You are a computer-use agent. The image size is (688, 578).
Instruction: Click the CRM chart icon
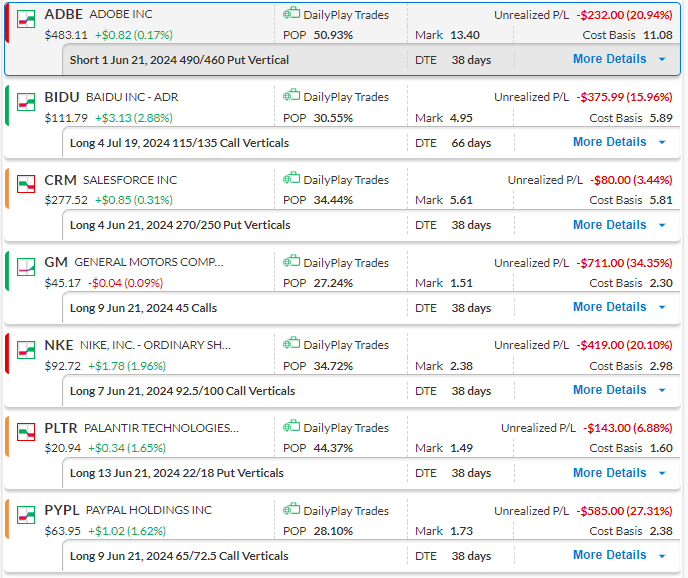(26, 184)
